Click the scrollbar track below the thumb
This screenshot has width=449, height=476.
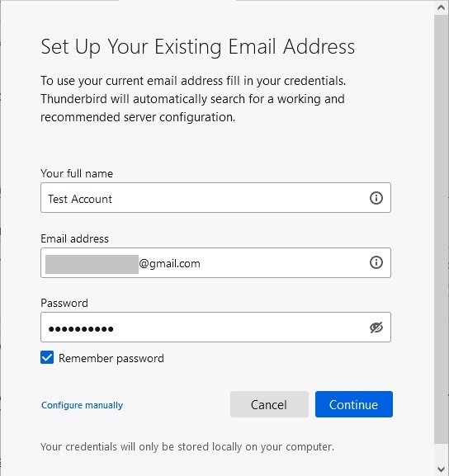pos(441,453)
